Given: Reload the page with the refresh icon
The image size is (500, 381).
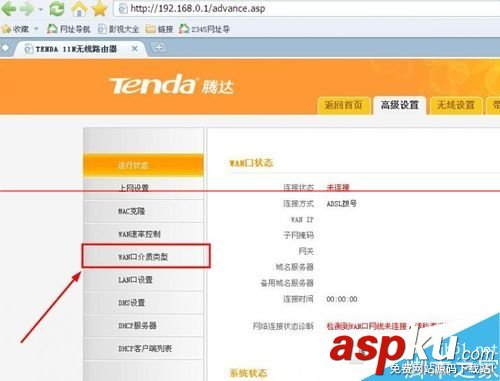Looking at the screenshot, I should 57,9.
